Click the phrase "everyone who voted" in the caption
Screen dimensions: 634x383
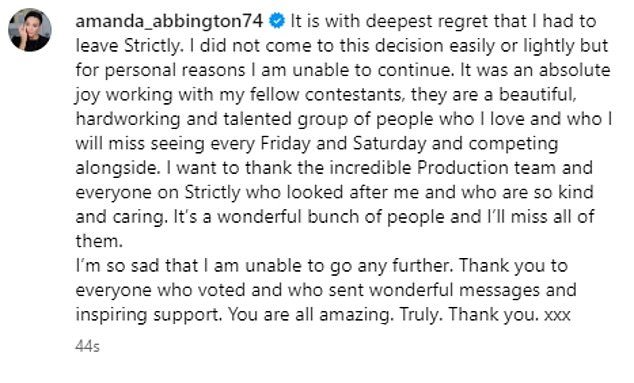[x=161, y=290]
